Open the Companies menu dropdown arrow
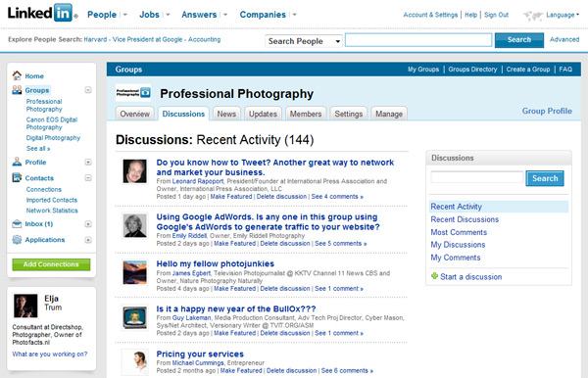This screenshot has height=378, width=588. click(x=294, y=15)
